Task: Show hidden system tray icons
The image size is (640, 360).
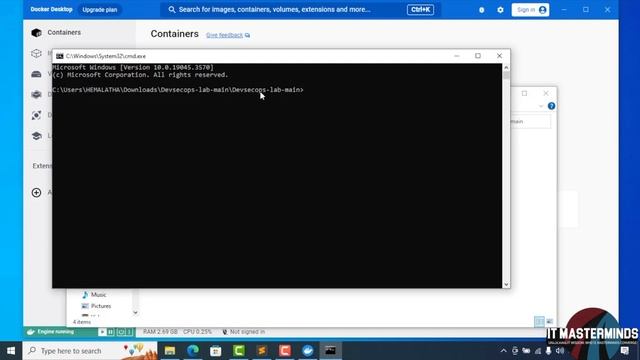Action: pos(504,351)
